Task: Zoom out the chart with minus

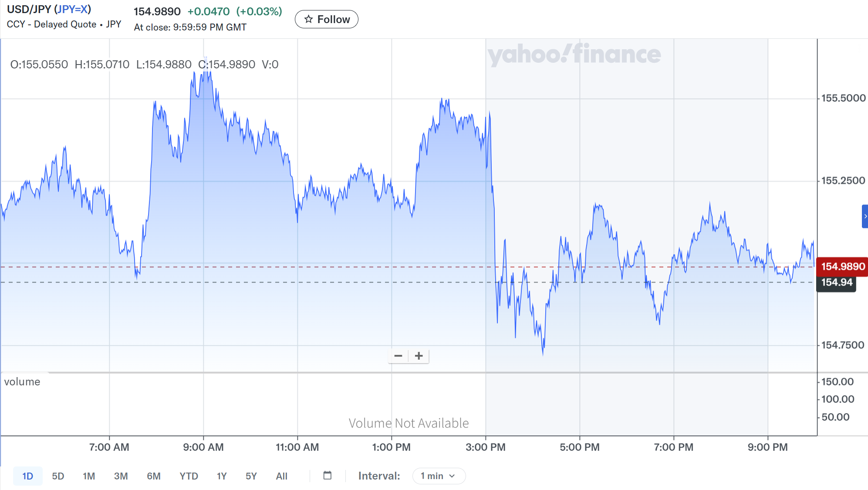Action: pyautogui.click(x=398, y=356)
